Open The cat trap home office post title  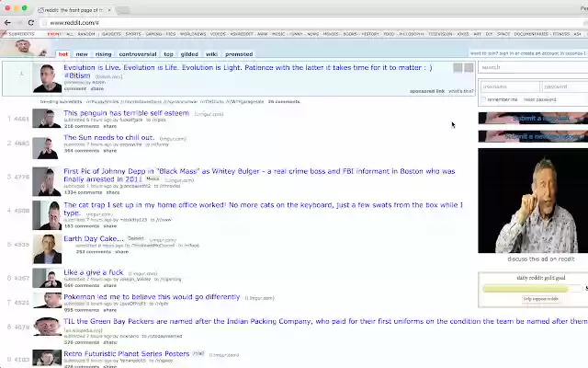(264, 209)
